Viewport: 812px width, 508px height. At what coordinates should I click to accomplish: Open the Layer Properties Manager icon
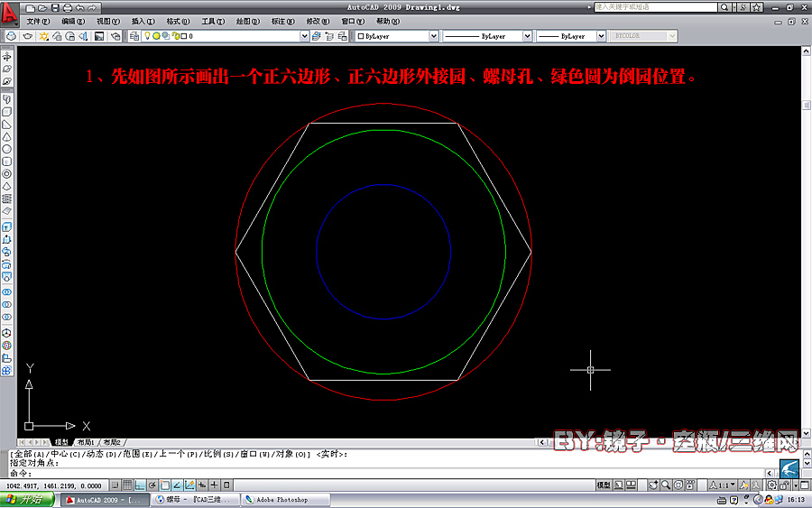pyautogui.click(x=134, y=36)
